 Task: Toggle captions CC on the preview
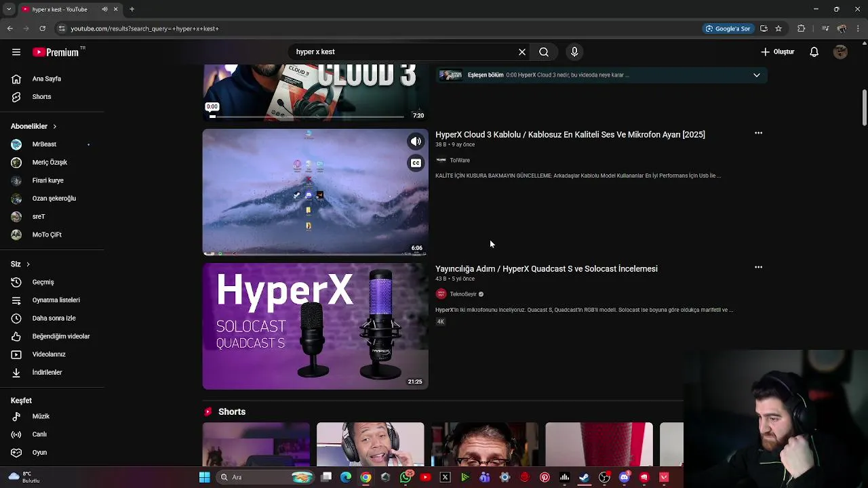point(416,163)
